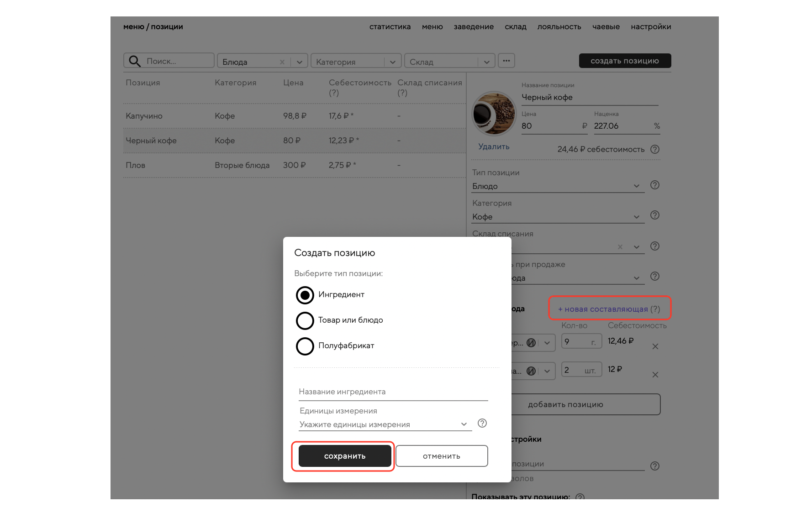The image size is (812, 523).
Task: Select the Полуфабрикат radio option
Action: (305, 346)
